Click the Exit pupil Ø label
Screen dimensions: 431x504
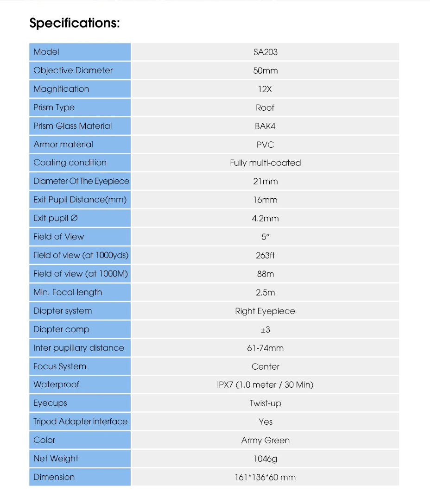pyautogui.click(x=56, y=218)
